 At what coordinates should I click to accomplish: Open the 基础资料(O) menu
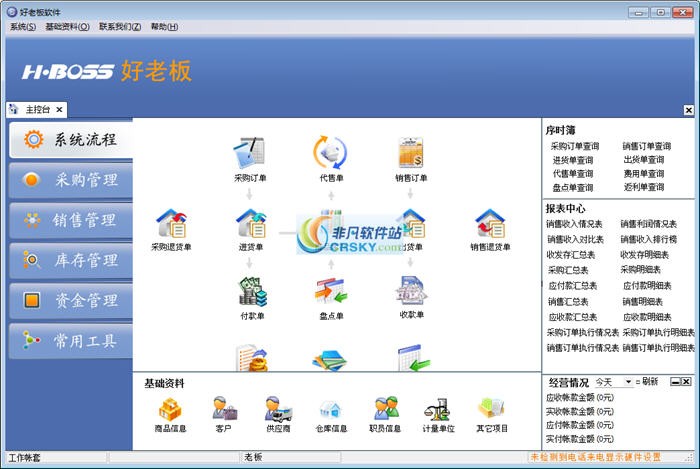click(67, 27)
